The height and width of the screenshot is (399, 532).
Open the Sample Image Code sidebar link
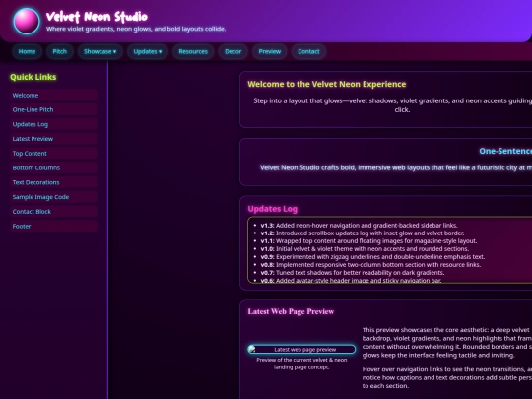point(53,197)
